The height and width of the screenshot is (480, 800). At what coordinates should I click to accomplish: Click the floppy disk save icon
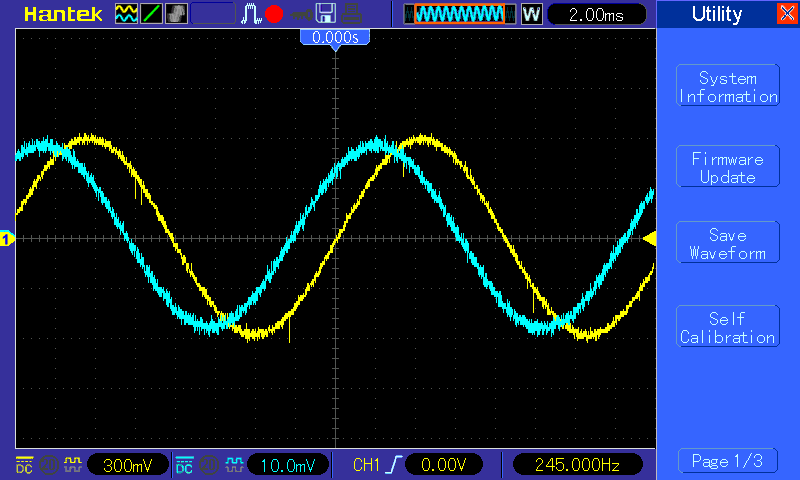(326, 14)
